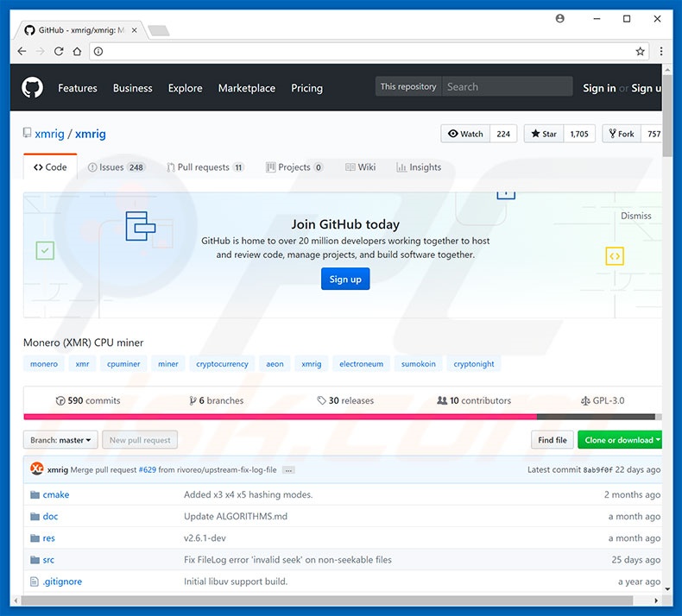Image resolution: width=682 pixels, height=616 pixels.
Task: Switch to the Wiki tab
Action: click(x=361, y=167)
